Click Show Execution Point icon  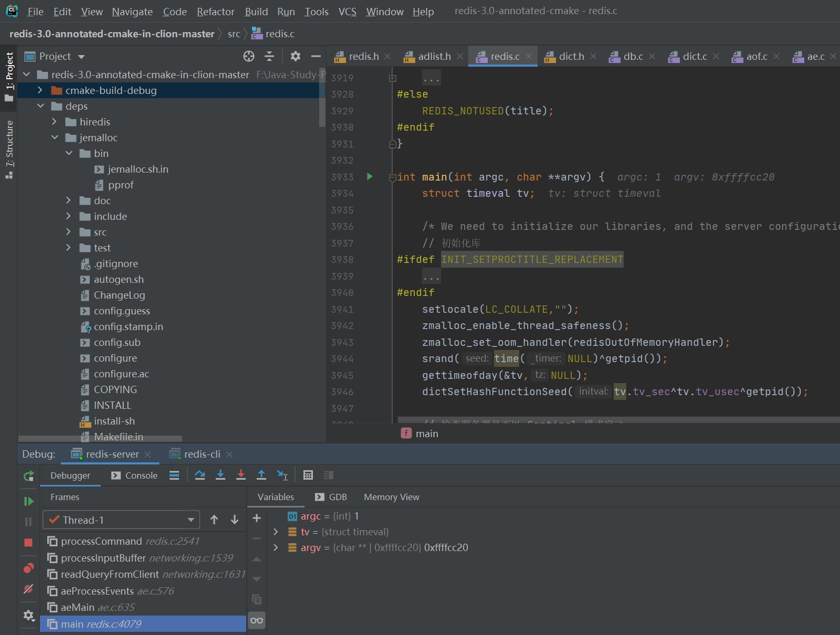click(174, 475)
